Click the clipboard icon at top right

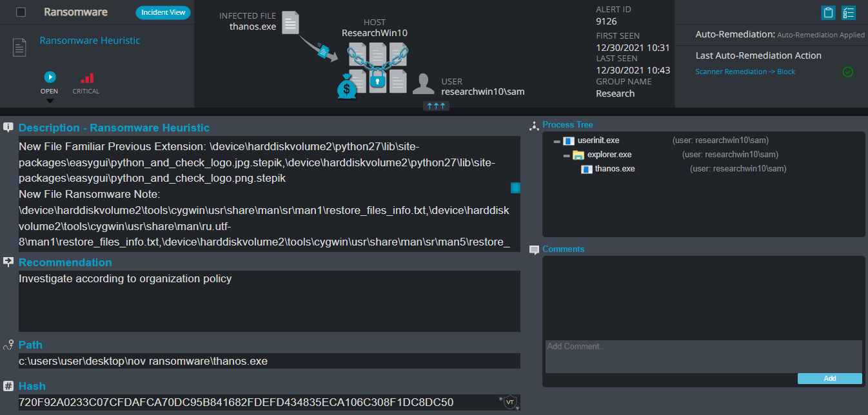click(829, 12)
